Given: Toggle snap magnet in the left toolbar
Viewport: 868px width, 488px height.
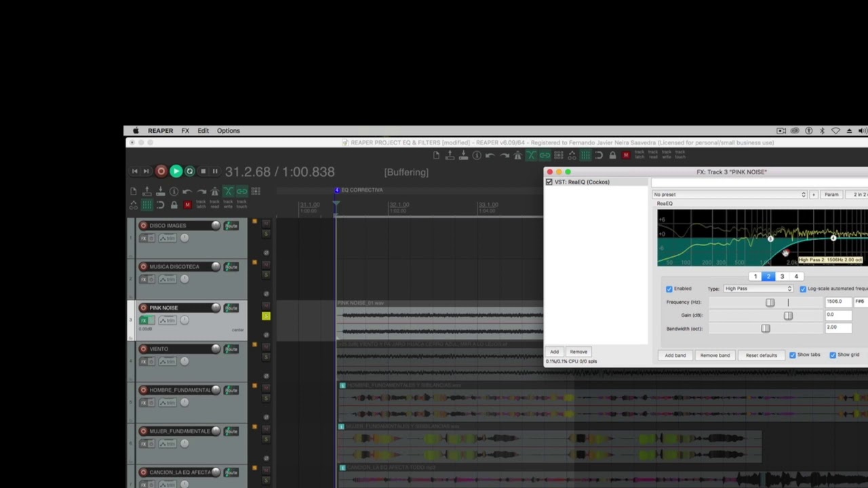Looking at the screenshot, I should pos(161,205).
